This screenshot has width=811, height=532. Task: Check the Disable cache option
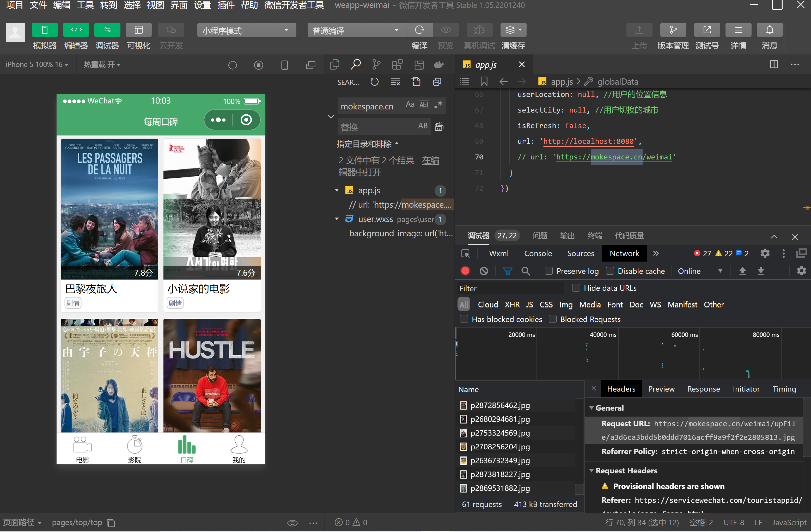click(610, 271)
